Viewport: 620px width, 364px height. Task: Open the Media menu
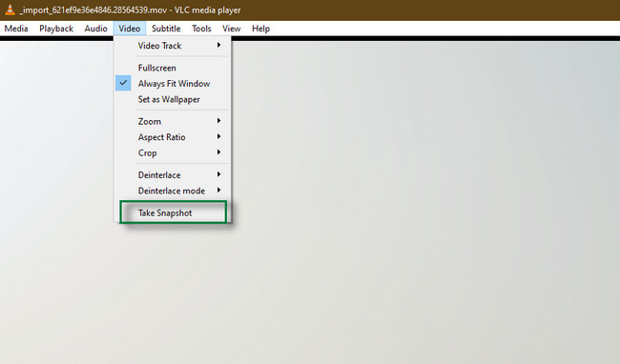tap(16, 29)
